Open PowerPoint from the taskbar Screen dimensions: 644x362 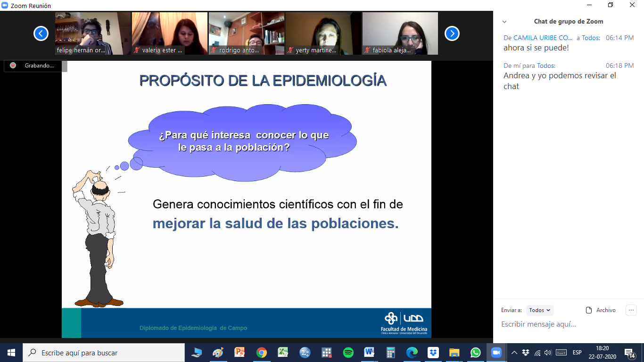coord(239,353)
